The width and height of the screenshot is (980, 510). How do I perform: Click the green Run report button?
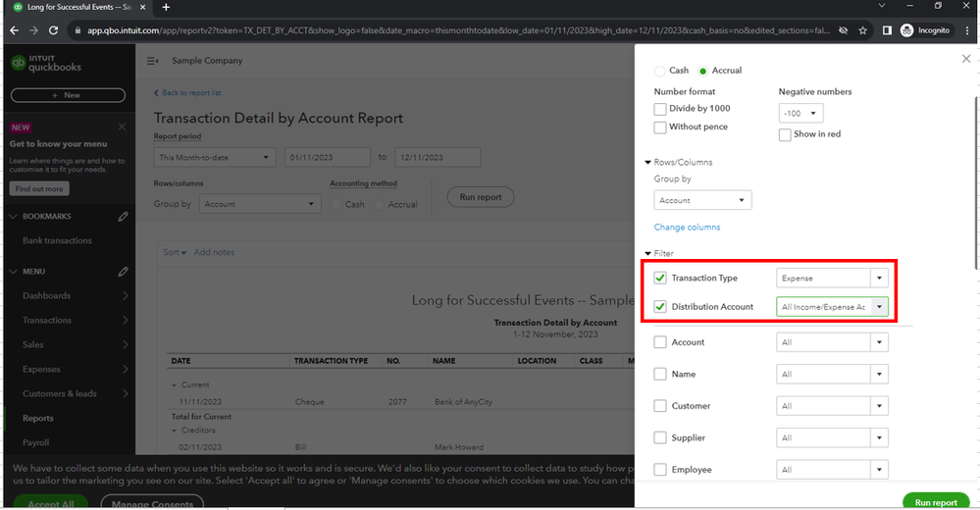click(x=935, y=502)
